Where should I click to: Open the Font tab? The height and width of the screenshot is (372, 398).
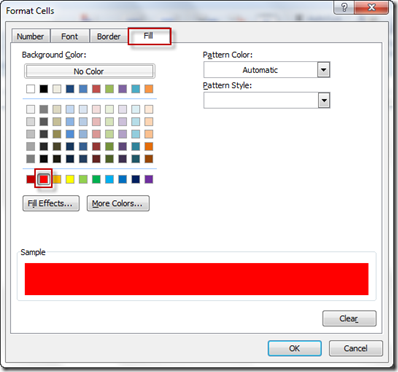pyautogui.click(x=70, y=36)
